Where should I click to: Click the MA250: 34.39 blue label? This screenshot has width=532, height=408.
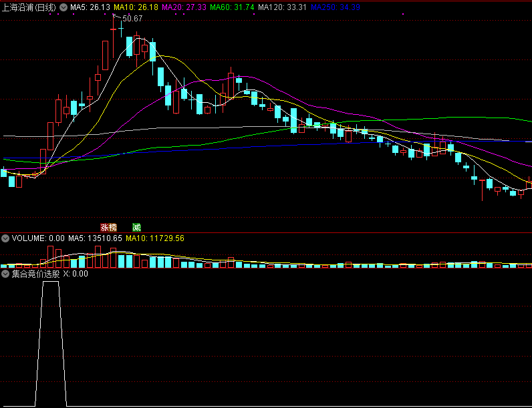(x=336, y=7)
